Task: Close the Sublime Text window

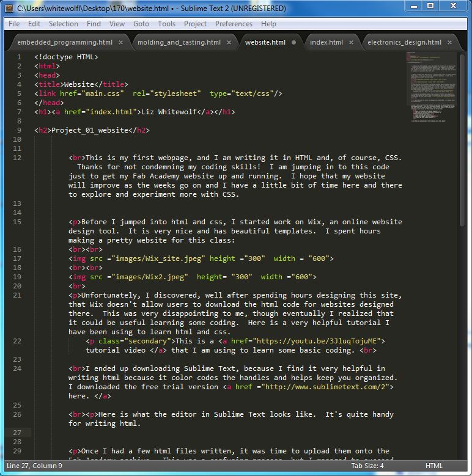Action: (x=453, y=6)
